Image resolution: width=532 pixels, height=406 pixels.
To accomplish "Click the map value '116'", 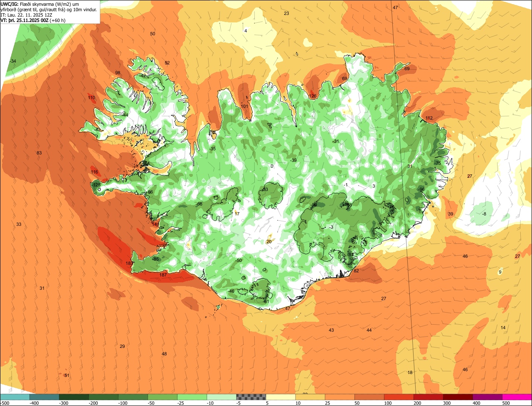I will coord(94,172).
